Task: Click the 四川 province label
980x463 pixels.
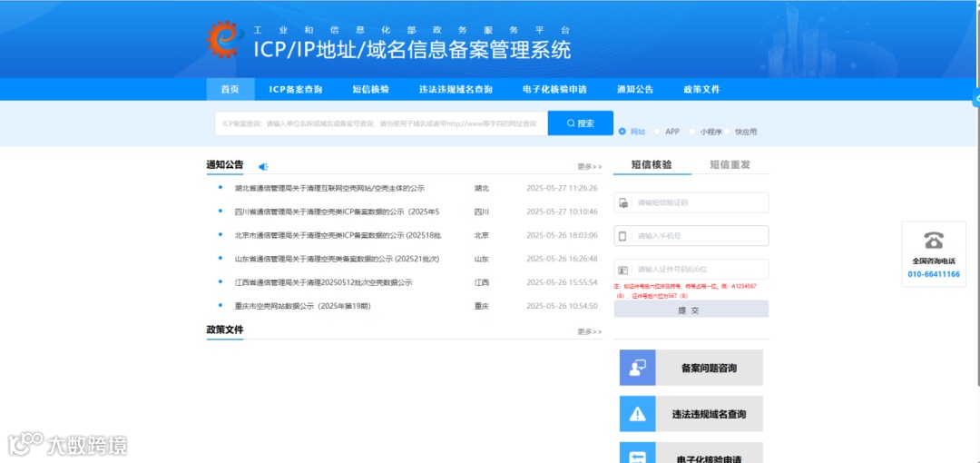Action: coord(481,212)
